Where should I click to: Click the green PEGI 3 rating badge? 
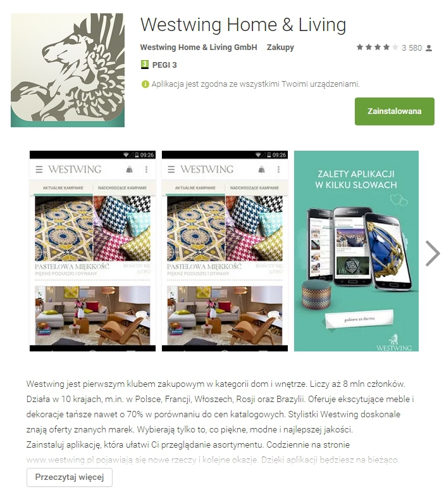tap(144, 65)
